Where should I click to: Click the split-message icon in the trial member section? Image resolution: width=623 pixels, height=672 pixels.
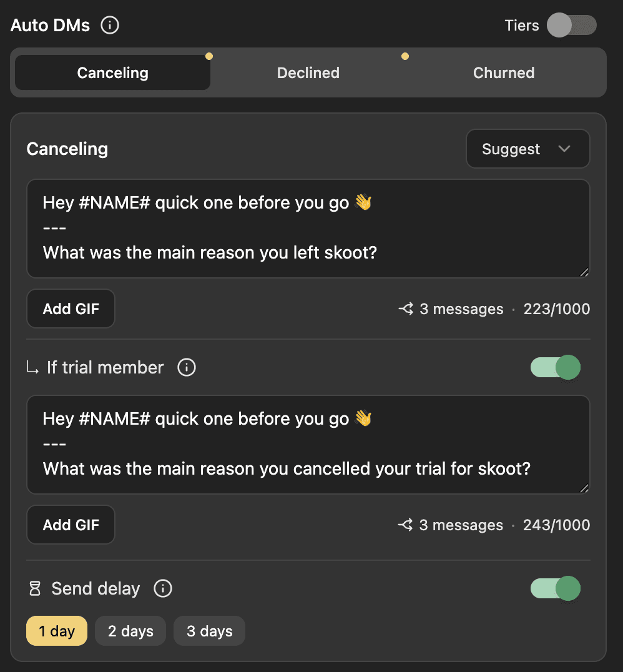tap(406, 525)
